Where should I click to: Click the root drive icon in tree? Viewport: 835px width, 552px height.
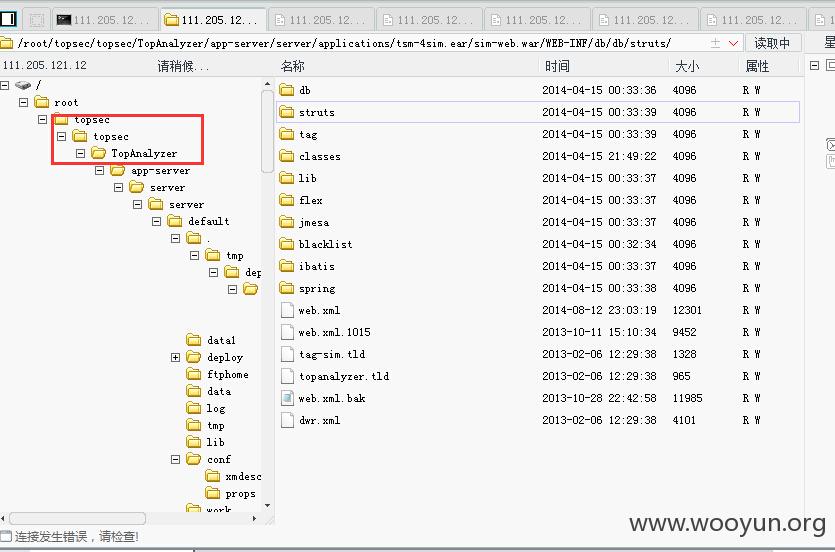23,85
